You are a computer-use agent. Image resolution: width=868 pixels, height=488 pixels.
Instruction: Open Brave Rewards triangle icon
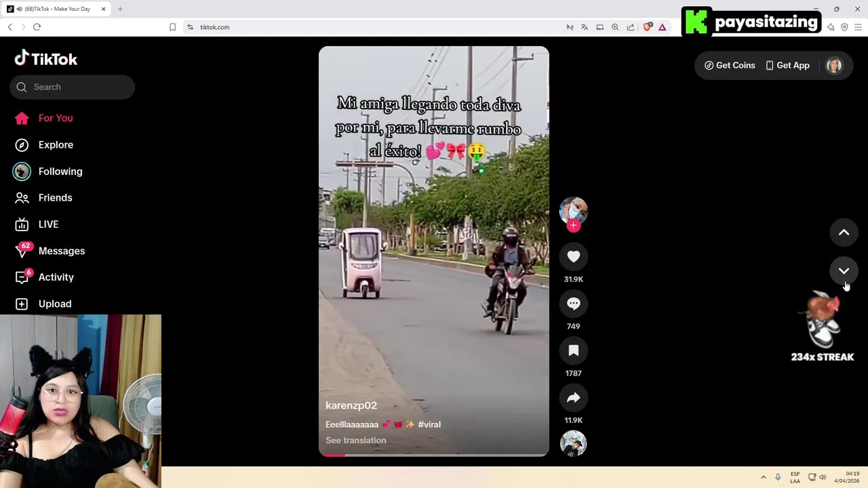tap(663, 27)
